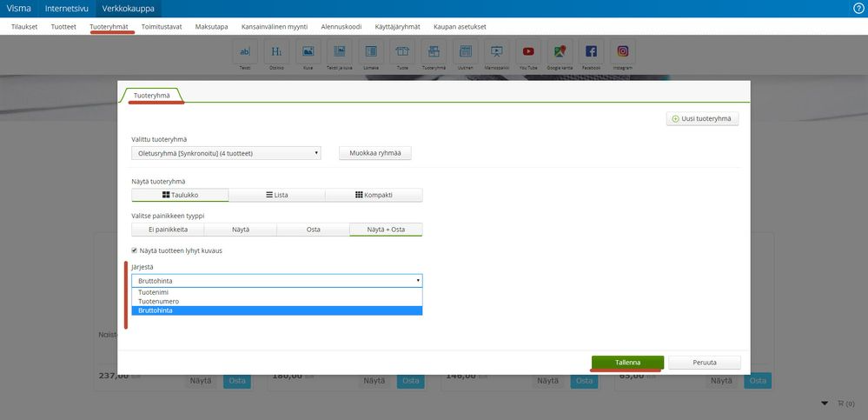Select Näytä + Osta button type
The width and height of the screenshot is (868, 420).
point(386,230)
